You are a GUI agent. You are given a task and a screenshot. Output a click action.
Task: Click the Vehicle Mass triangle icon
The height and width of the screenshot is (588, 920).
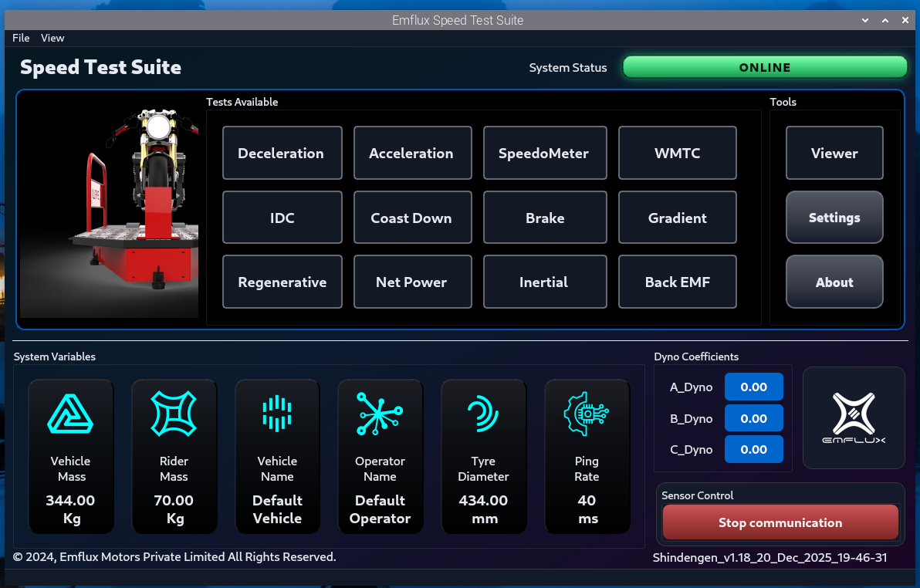(70, 414)
